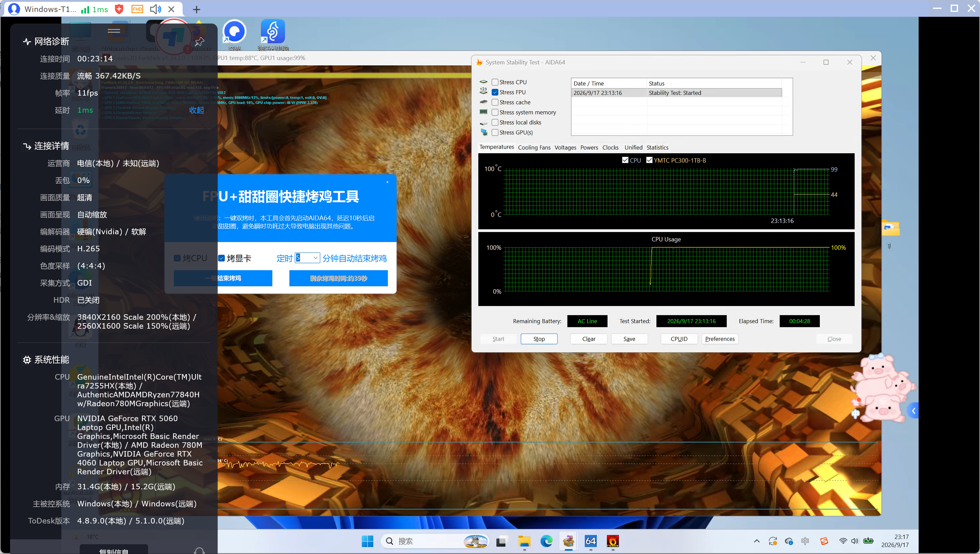Enable the Stress GPU(s) checkbox
Screen dimensions: 980x554
495,133
